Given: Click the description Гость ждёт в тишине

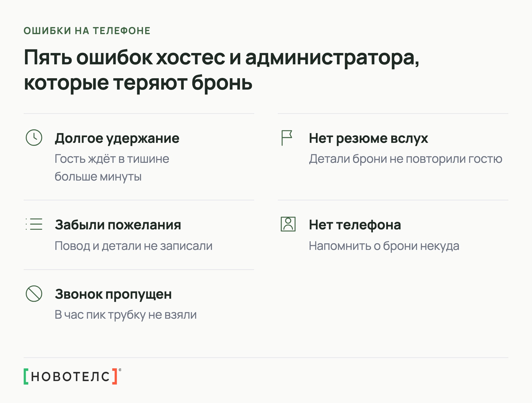Looking at the screenshot, I should click(x=112, y=168).
